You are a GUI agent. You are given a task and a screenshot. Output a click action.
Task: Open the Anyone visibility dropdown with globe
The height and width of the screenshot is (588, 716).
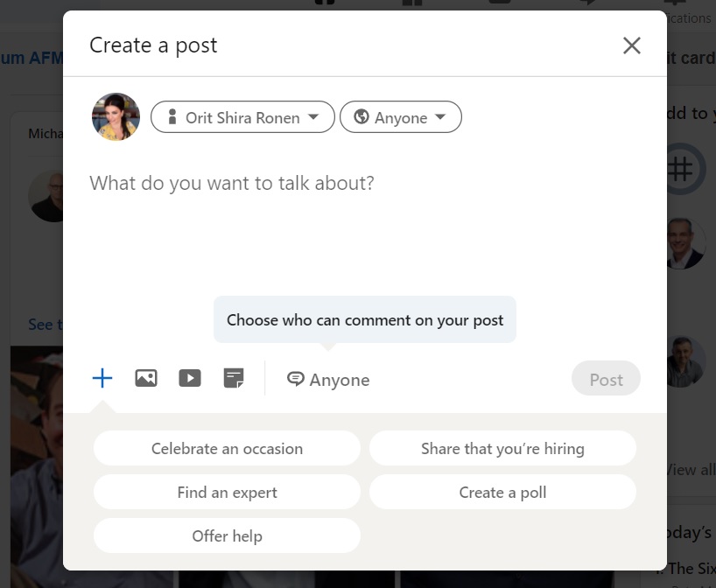pos(401,117)
